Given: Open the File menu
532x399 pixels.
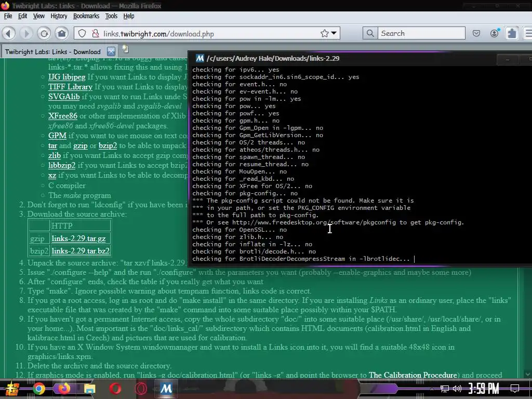Looking at the screenshot, I should (8, 16).
